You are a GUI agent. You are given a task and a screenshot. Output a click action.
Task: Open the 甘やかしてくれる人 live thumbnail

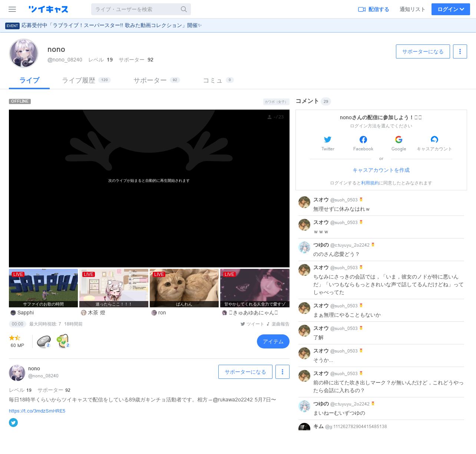click(x=255, y=288)
